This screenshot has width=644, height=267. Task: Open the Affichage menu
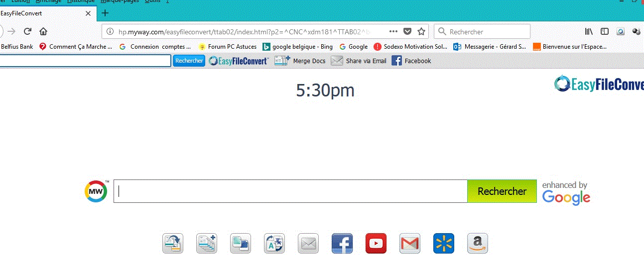point(48,1)
